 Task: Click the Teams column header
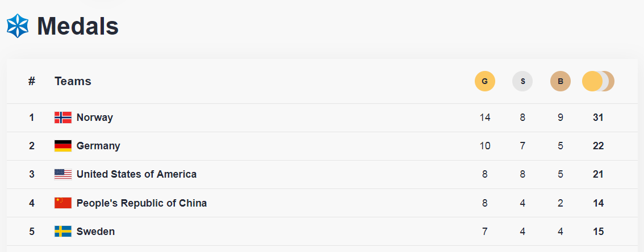(x=73, y=81)
